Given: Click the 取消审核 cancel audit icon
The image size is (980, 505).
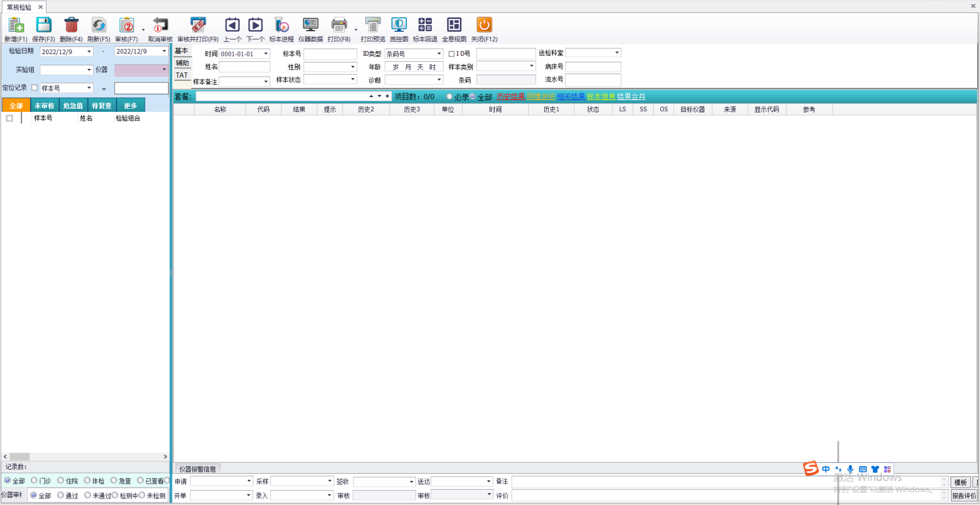Looking at the screenshot, I should click(160, 25).
